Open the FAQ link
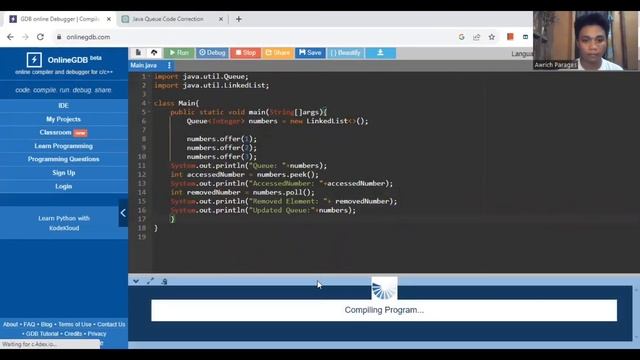 (x=29, y=324)
